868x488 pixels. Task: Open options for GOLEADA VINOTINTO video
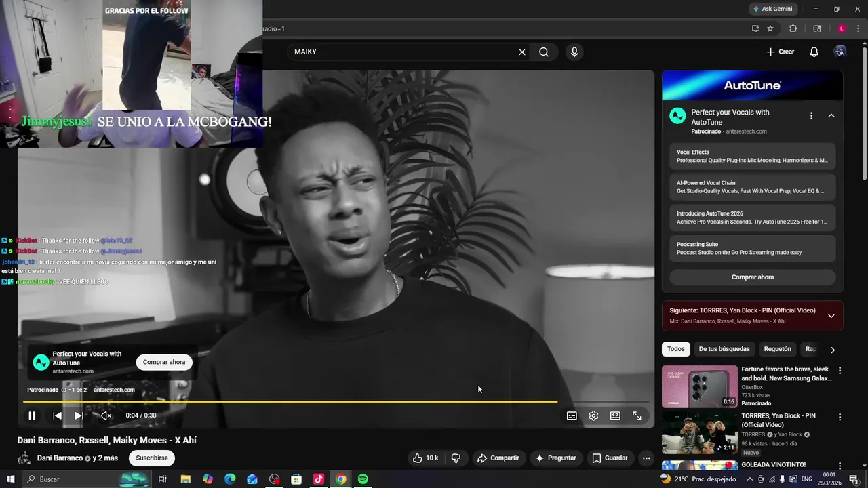click(x=840, y=466)
